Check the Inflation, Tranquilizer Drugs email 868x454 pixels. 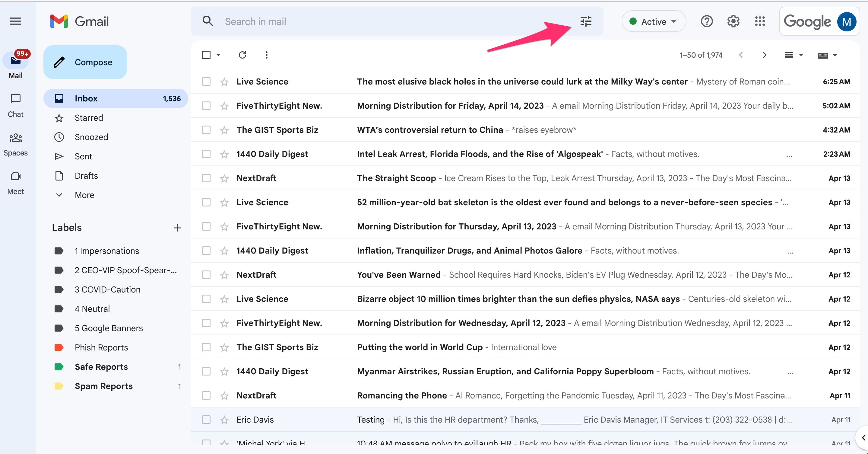tap(206, 251)
